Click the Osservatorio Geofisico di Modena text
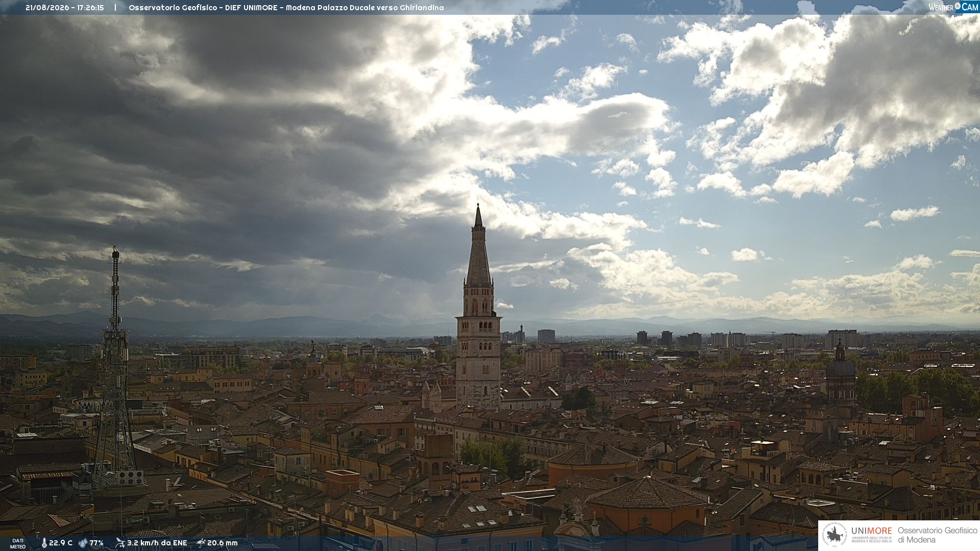This screenshot has height=551, width=980. coord(937,535)
